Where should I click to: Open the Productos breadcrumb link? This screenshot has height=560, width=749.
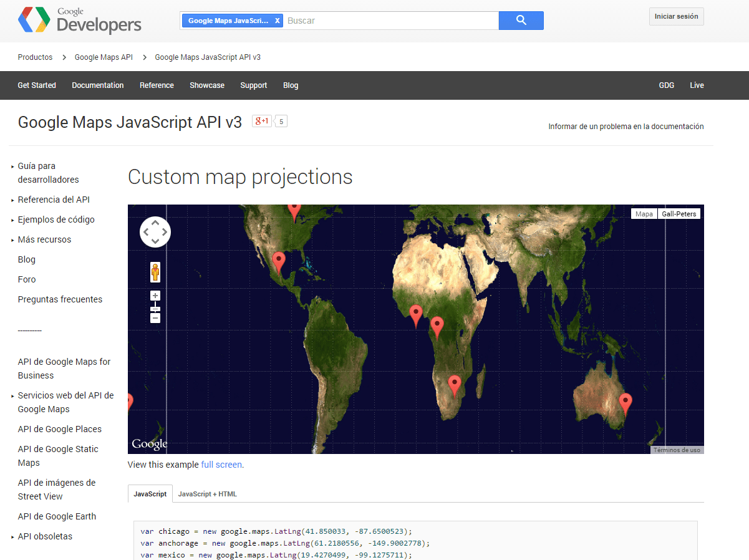(x=35, y=57)
